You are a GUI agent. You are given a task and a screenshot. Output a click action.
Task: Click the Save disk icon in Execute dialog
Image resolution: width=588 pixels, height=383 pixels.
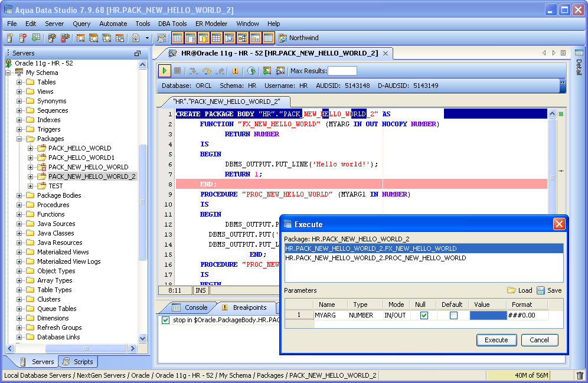point(541,290)
